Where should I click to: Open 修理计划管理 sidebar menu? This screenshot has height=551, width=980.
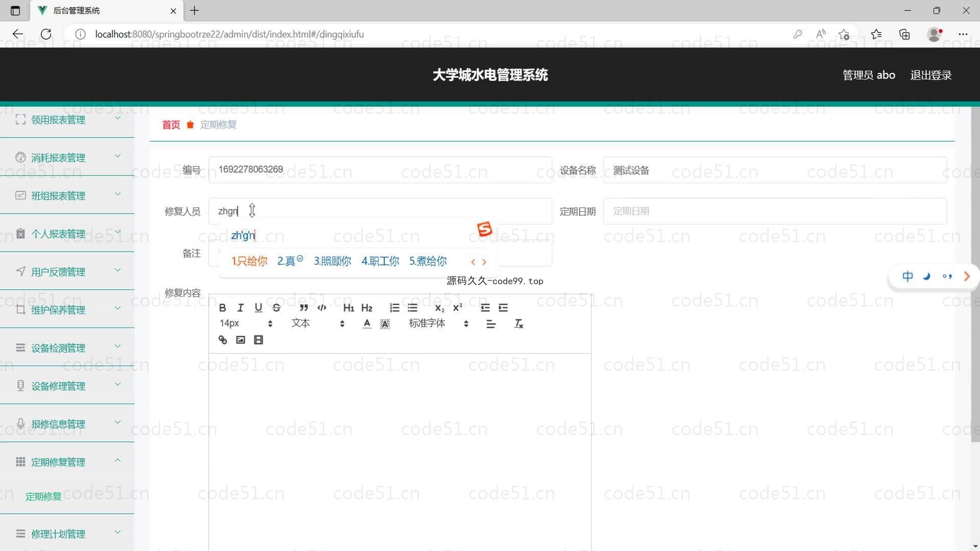click(x=67, y=534)
